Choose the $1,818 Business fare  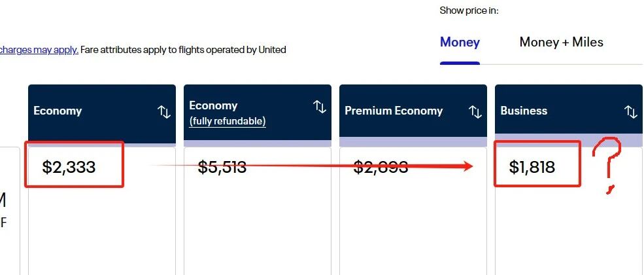pos(532,168)
